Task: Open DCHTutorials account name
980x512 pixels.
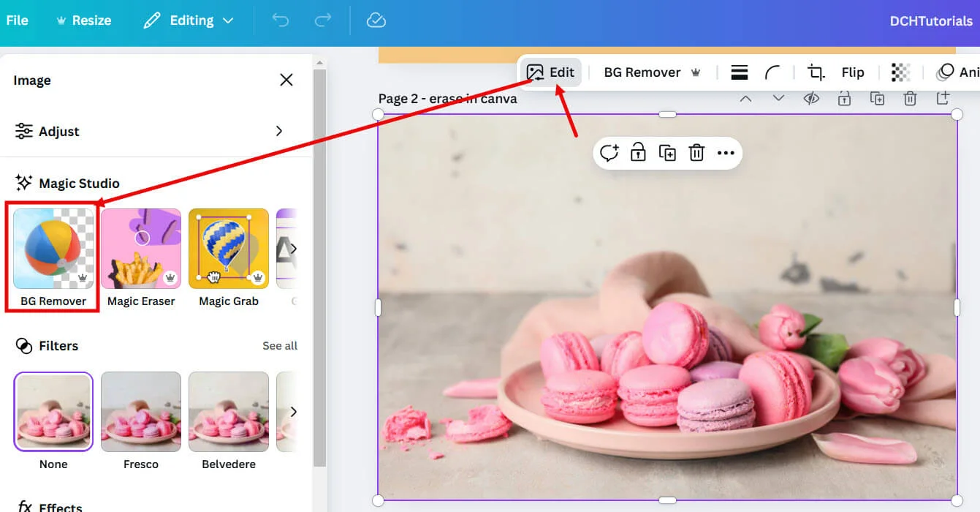Action: coord(931,20)
